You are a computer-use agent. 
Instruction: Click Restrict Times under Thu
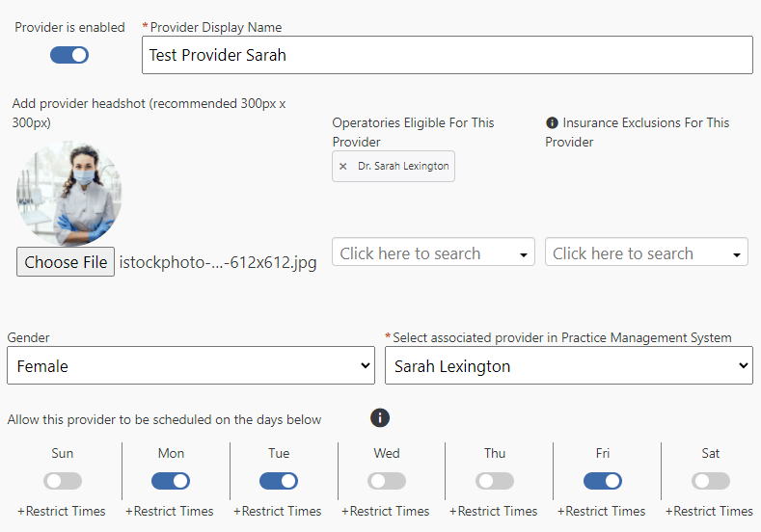click(494, 511)
